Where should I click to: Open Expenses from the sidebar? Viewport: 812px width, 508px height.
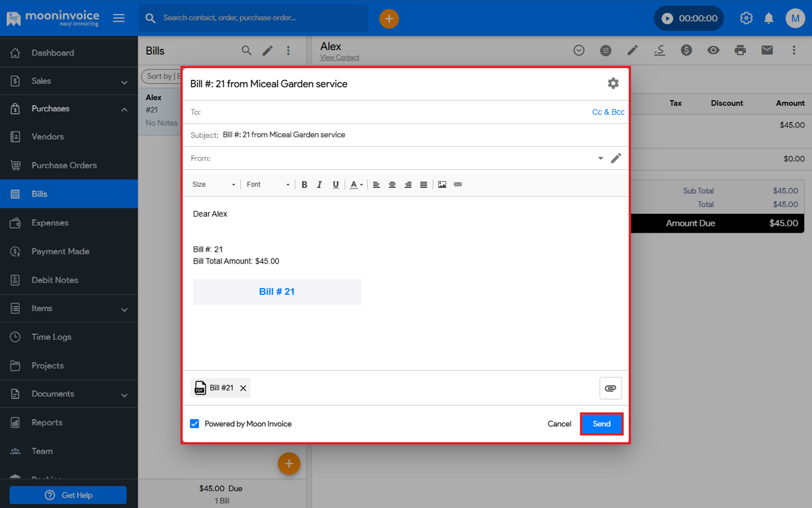click(x=50, y=223)
